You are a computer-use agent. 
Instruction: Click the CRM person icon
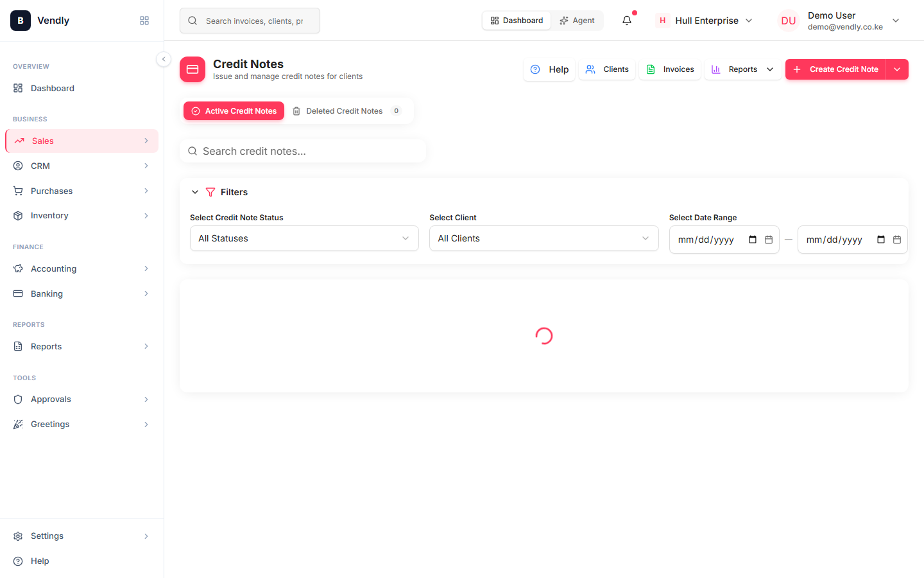point(18,166)
